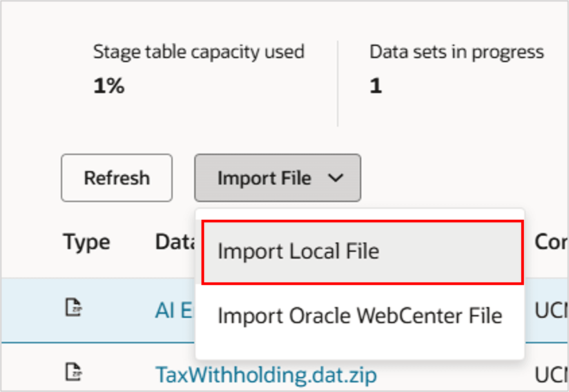Click the vertical divider between summary metrics

(337, 83)
